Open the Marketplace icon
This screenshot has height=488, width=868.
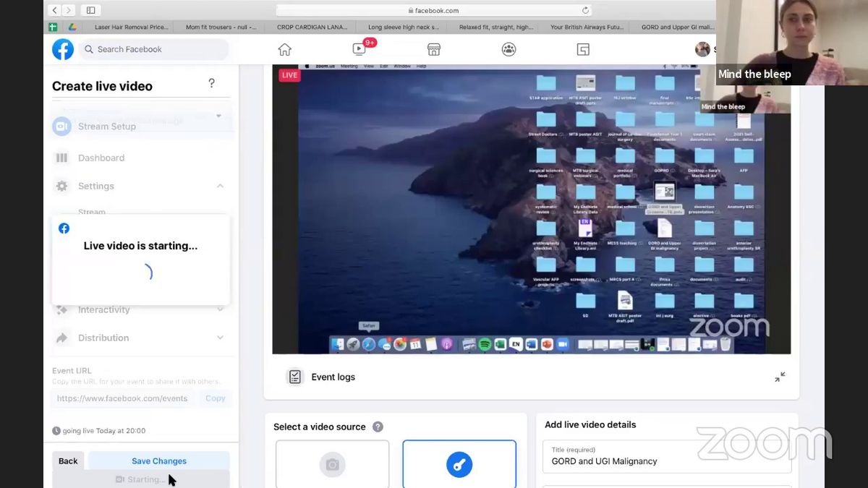point(434,49)
